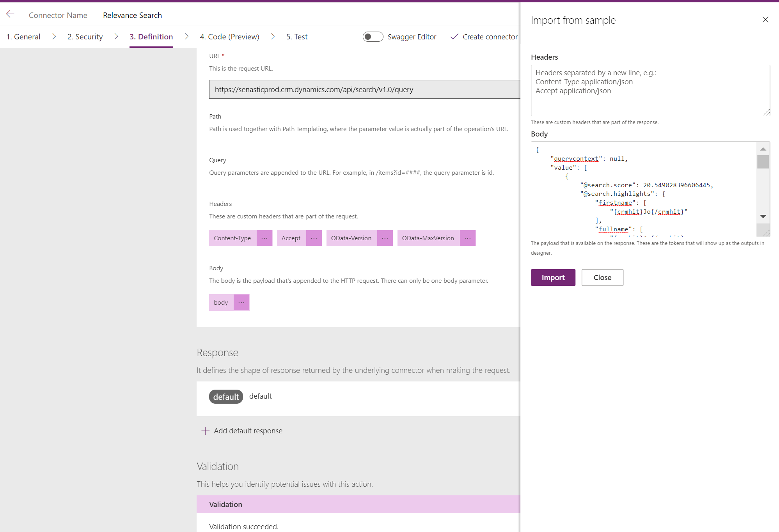Open the Accept header ellipsis menu
The width and height of the screenshot is (779, 532).
pos(314,238)
